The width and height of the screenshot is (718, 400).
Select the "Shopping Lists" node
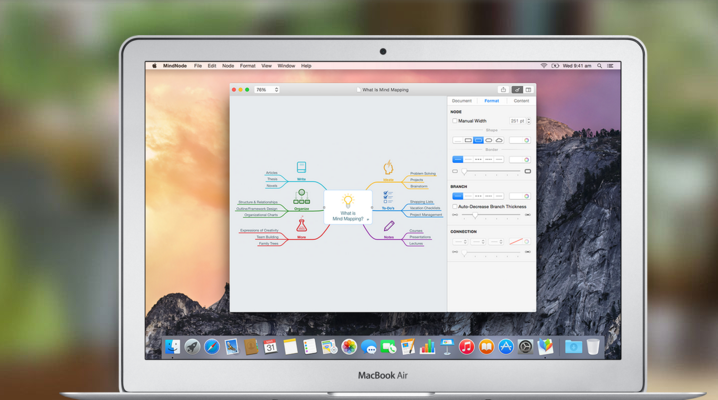tap(421, 202)
